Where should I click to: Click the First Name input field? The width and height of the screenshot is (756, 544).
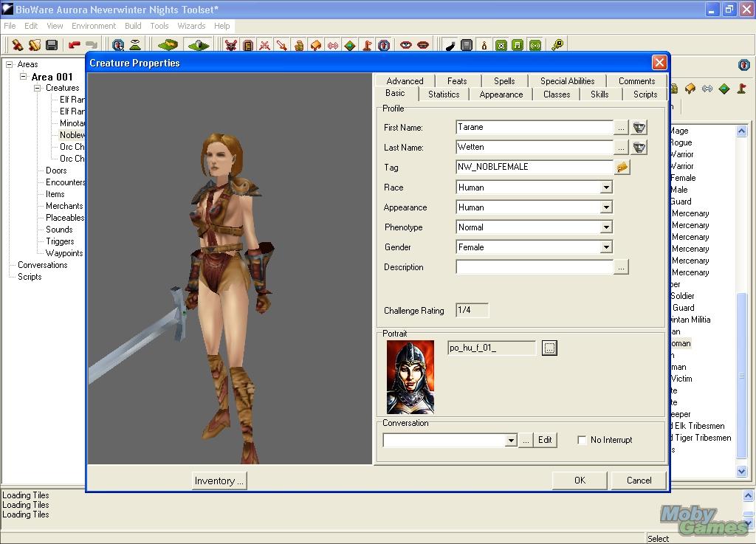point(535,127)
